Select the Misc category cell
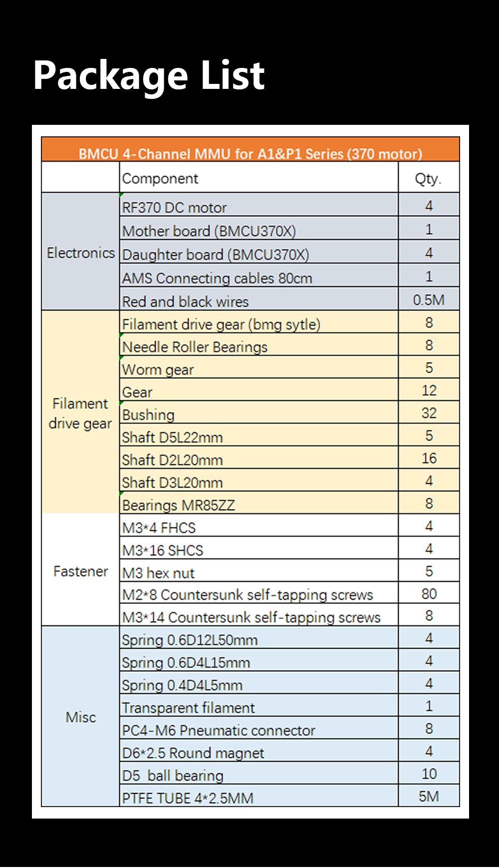 pos(80,716)
